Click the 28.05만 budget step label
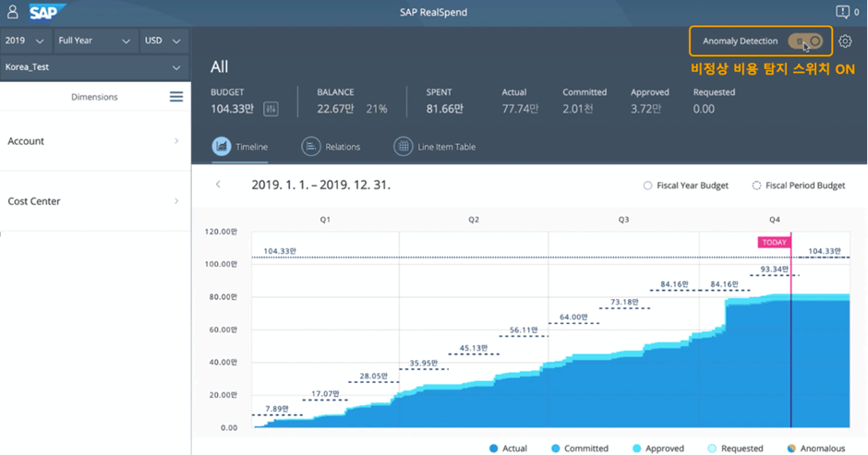 click(x=373, y=376)
